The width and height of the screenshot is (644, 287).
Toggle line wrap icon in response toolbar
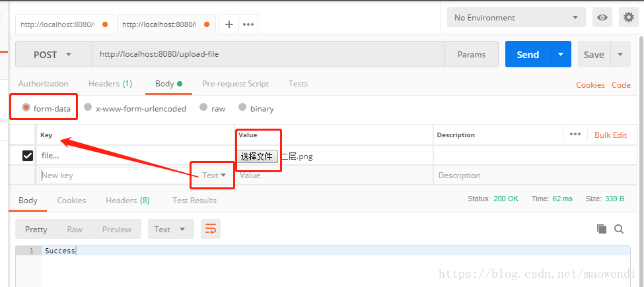(x=210, y=229)
